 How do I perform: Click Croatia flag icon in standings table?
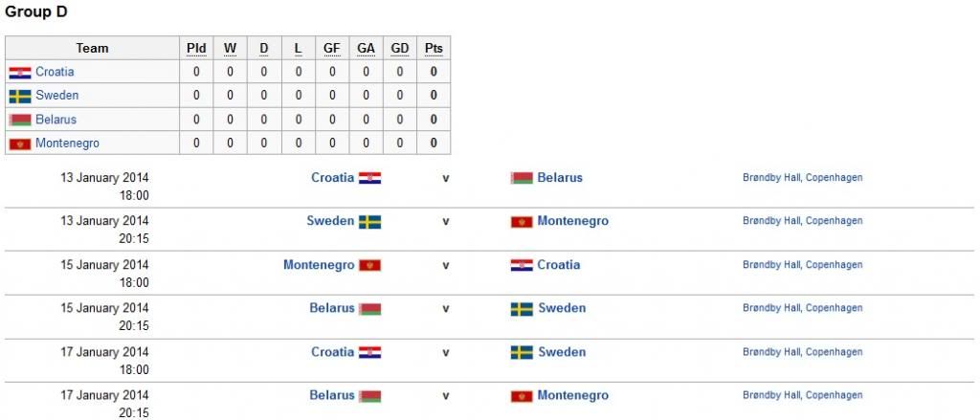[x=20, y=73]
